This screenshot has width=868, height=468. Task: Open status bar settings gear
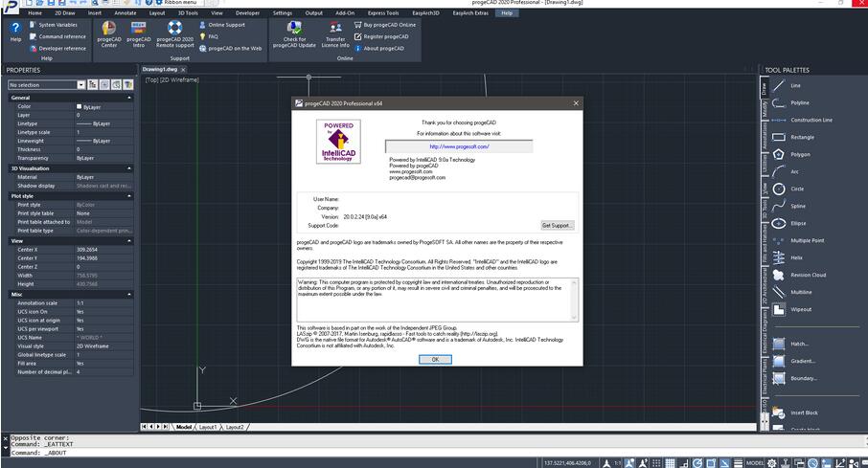771,463
